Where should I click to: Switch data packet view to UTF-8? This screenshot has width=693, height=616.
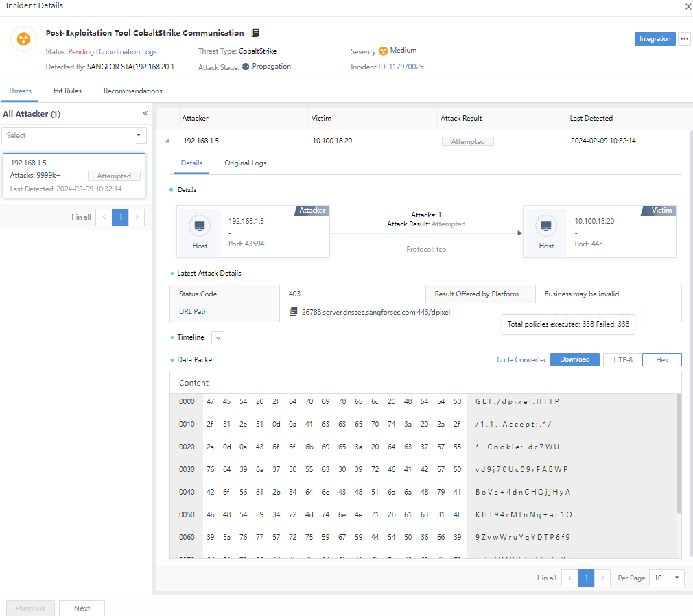(x=622, y=359)
